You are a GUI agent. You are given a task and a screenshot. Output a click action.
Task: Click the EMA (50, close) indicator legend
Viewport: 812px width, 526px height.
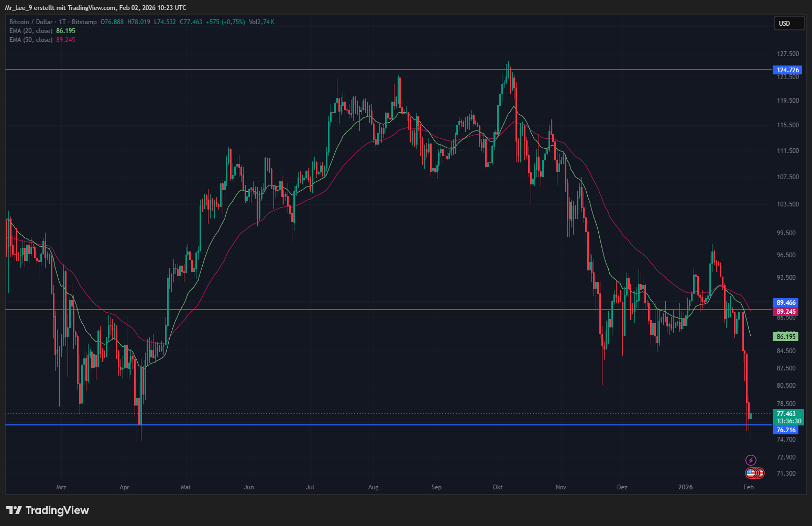point(31,40)
